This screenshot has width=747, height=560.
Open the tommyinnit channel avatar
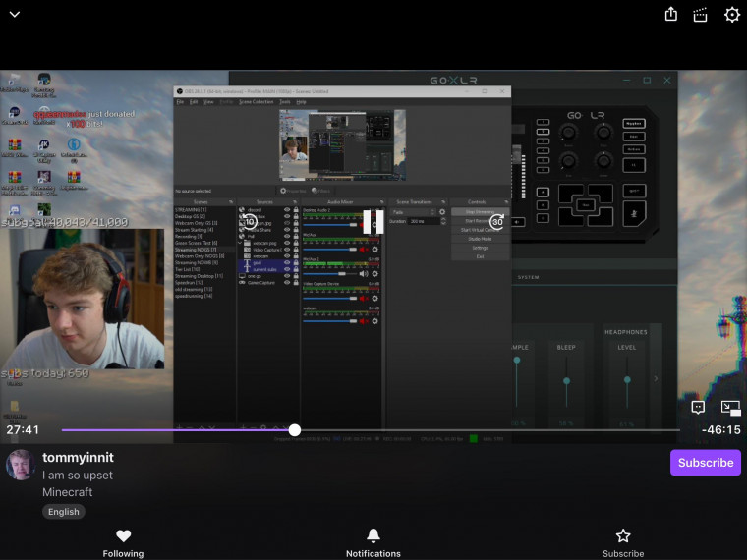point(21,466)
